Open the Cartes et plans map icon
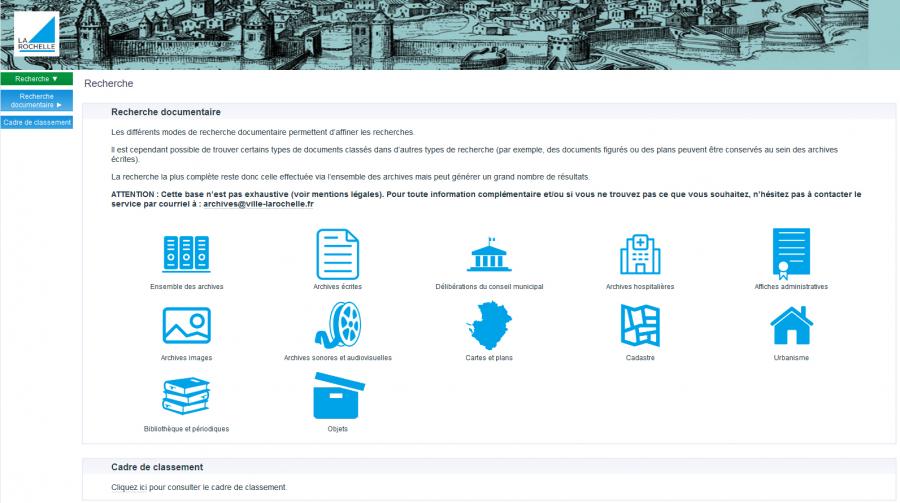 tap(488, 326)
